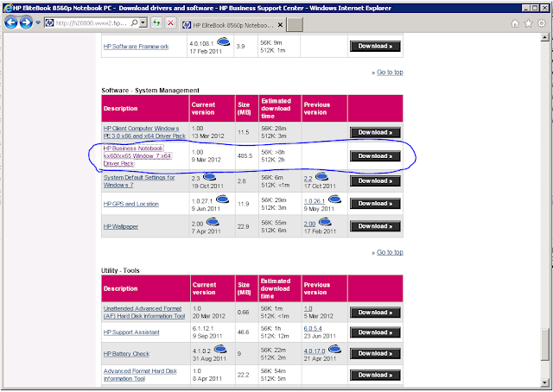Open System Default Settings for Windows 7 link
Screen dimensions: 553x392
point(139,181)
